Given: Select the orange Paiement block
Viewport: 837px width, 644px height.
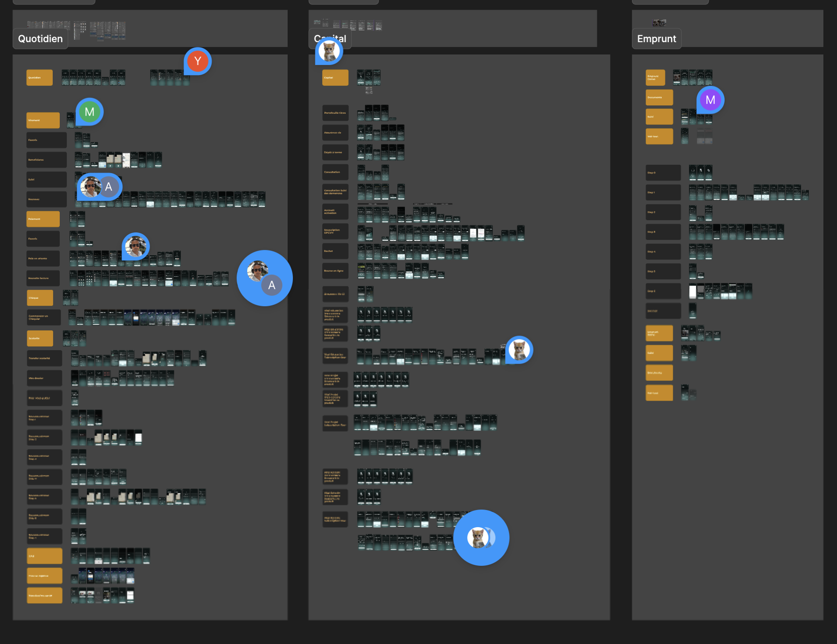Looking at the screenshot, I should (43, 219).
